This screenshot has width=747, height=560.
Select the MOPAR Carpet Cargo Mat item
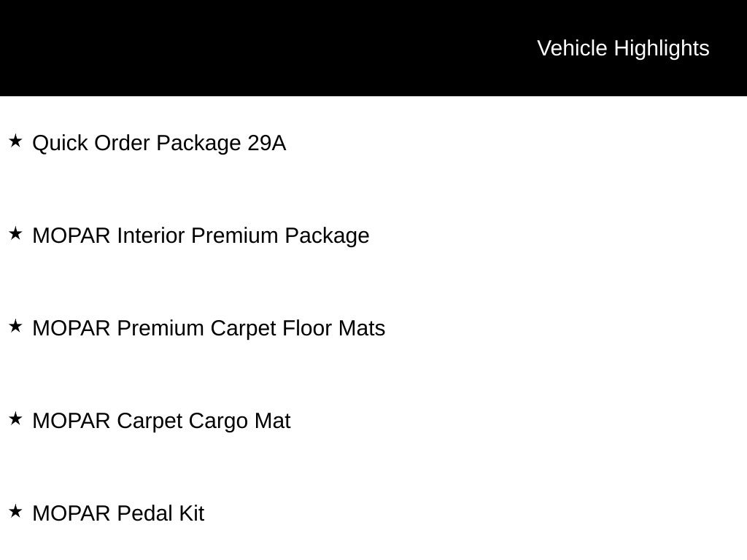(x=161, y=421)
